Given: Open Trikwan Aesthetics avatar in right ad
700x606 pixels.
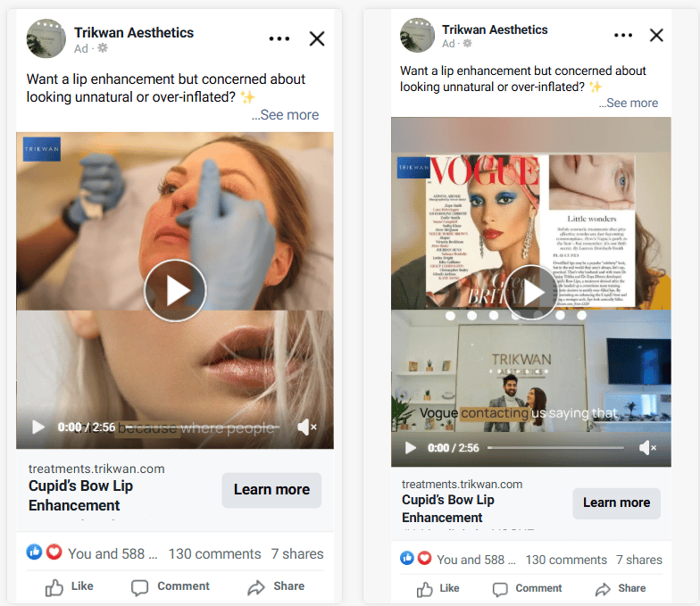Looking at the screenshot, I should tap(417, 36).
